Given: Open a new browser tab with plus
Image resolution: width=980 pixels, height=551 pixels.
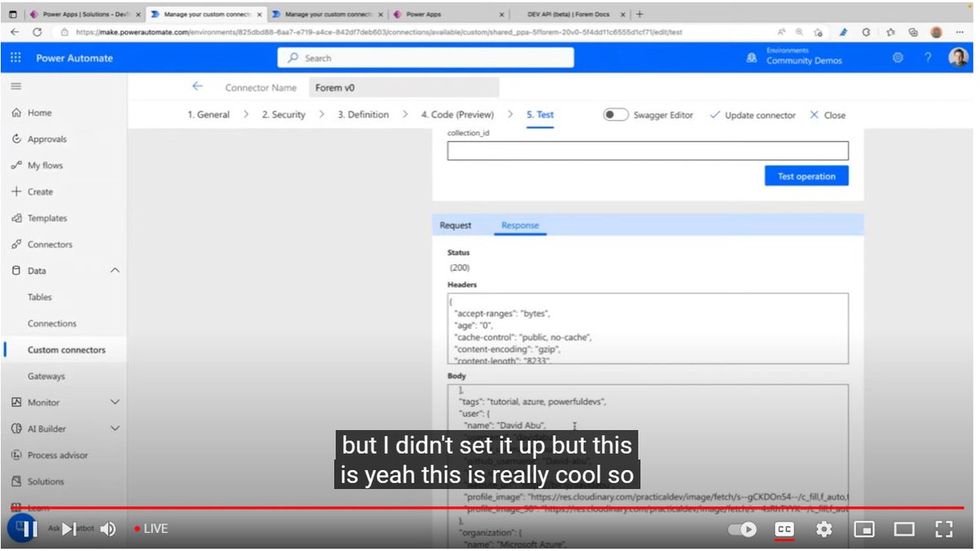Looking at the screenshot, I should point(639,14).
